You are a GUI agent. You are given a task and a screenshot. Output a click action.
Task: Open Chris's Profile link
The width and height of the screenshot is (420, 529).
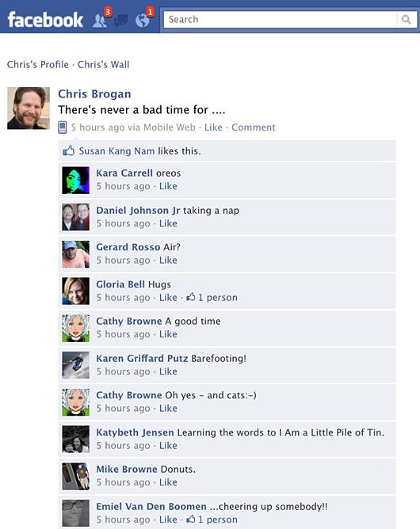38,64
